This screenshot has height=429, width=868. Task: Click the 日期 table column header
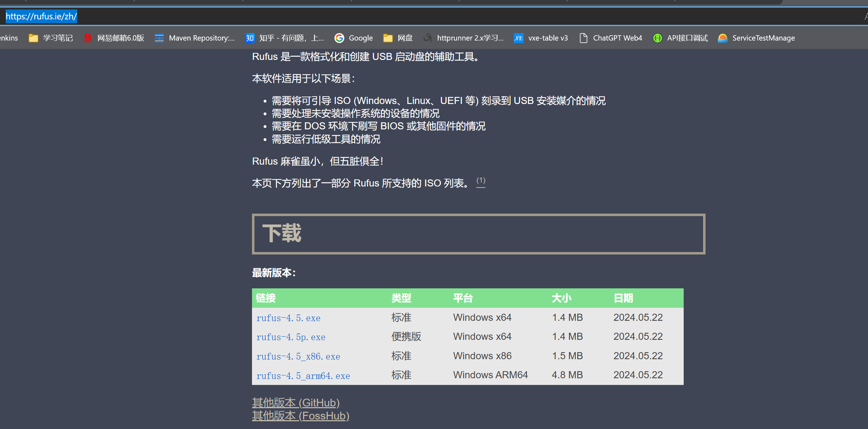(623, 298)
